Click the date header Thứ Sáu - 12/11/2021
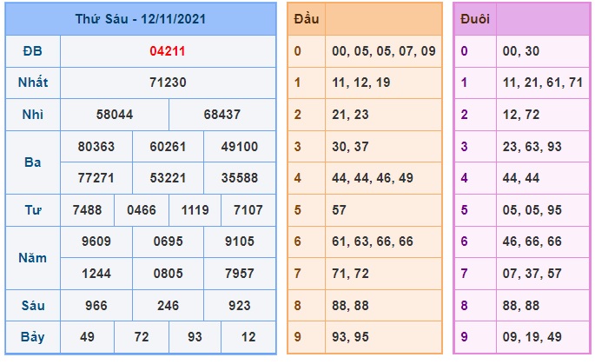Viewport: 595px width, 364px height. (141, 19)
